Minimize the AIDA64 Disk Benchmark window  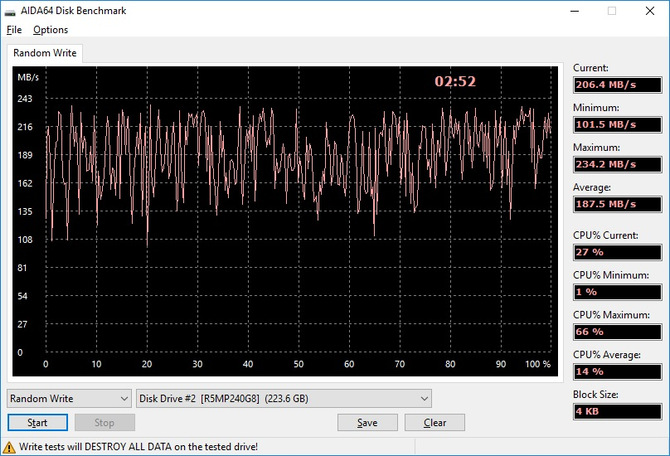coord(575,11)
